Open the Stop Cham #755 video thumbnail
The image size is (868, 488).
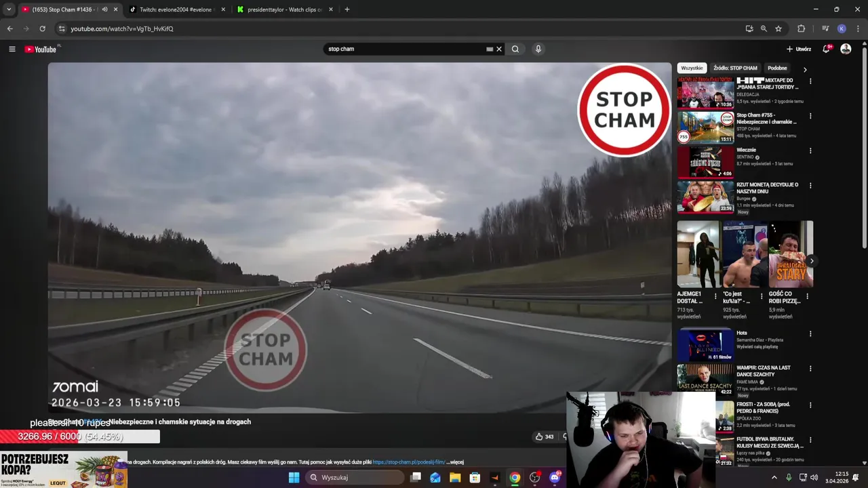pos(705,127)
